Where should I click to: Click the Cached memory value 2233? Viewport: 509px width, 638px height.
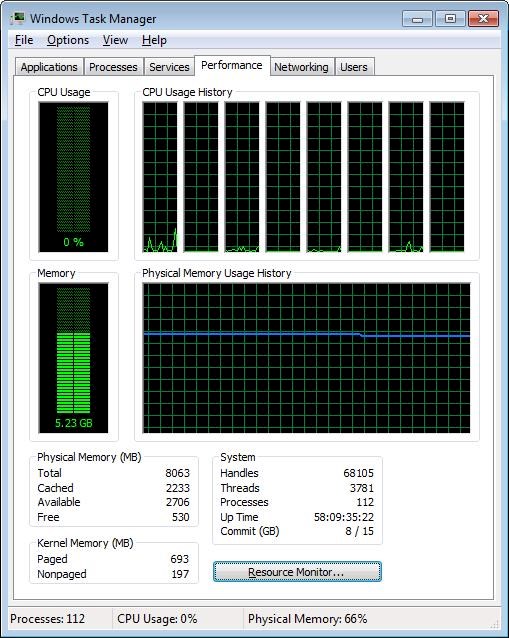pos(177,488)
